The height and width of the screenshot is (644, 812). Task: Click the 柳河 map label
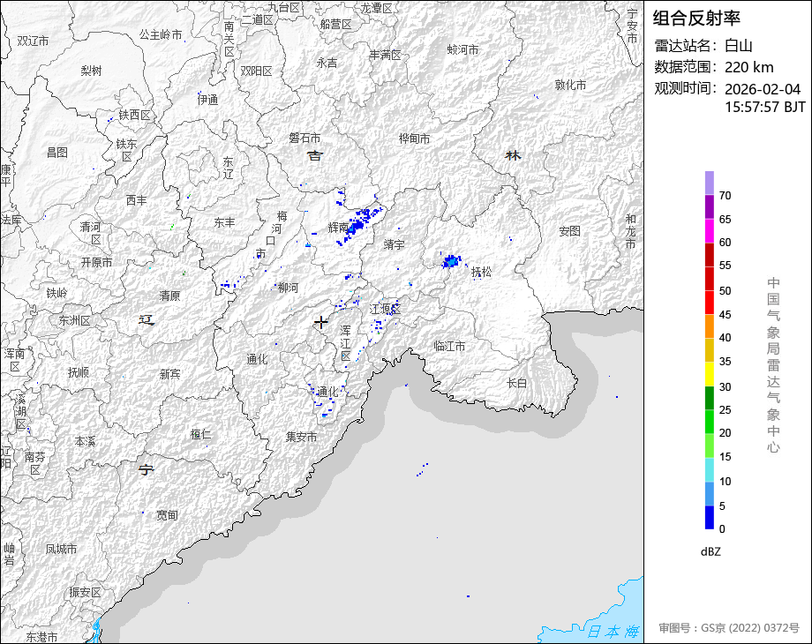pos(288,288)
